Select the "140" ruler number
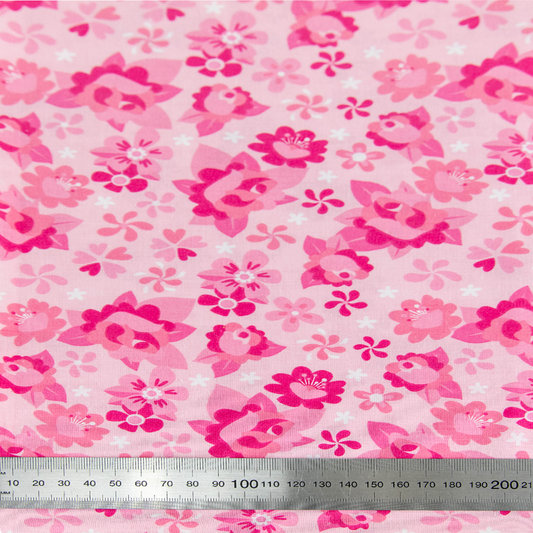Screen dimensions: 533x533 [348, 484]
